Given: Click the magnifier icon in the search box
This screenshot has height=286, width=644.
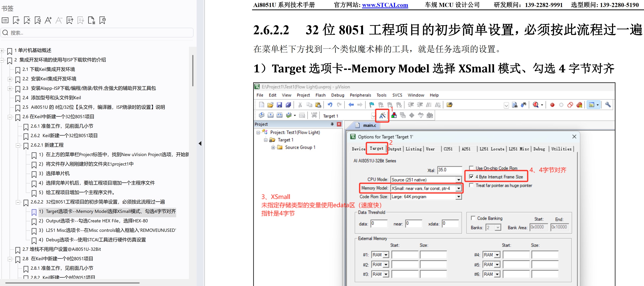Looking at the screenshot, I should point(5,33).
